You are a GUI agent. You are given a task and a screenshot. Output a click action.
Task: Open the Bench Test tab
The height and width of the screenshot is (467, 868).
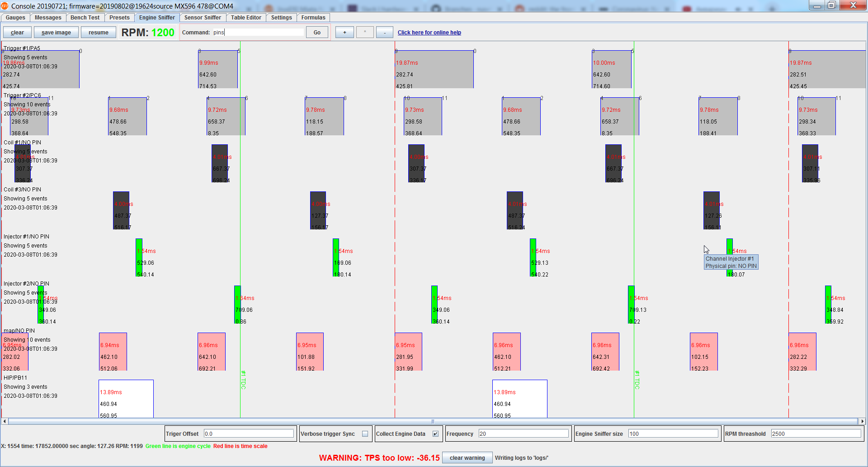click(x=85, y=18)
